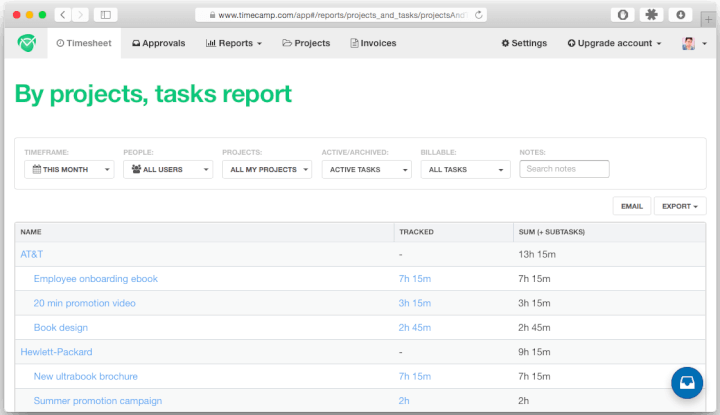Screen dimensions: 720x415
Task: Open the All Users people dropdown
Action: (x=167, y=170)
